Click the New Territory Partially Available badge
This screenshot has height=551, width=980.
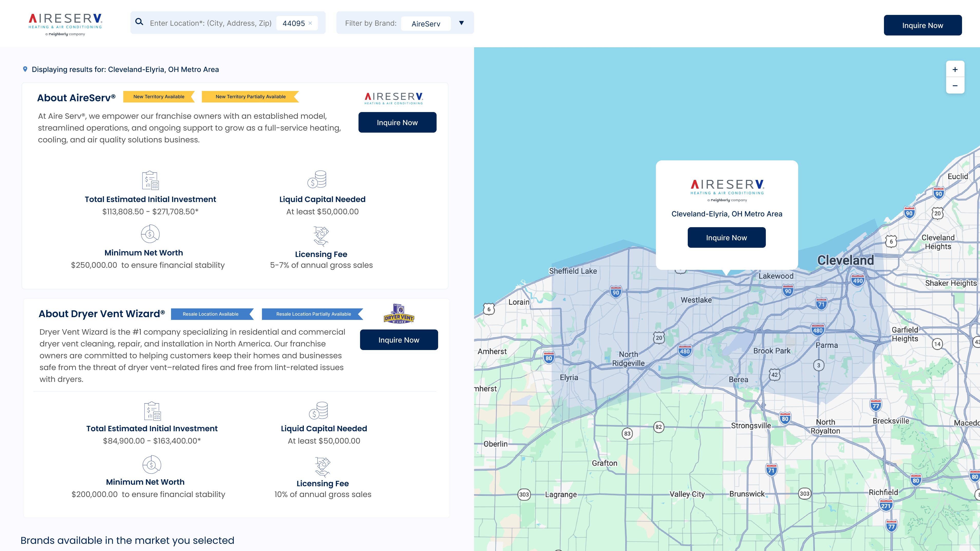(x=250, y=97)
